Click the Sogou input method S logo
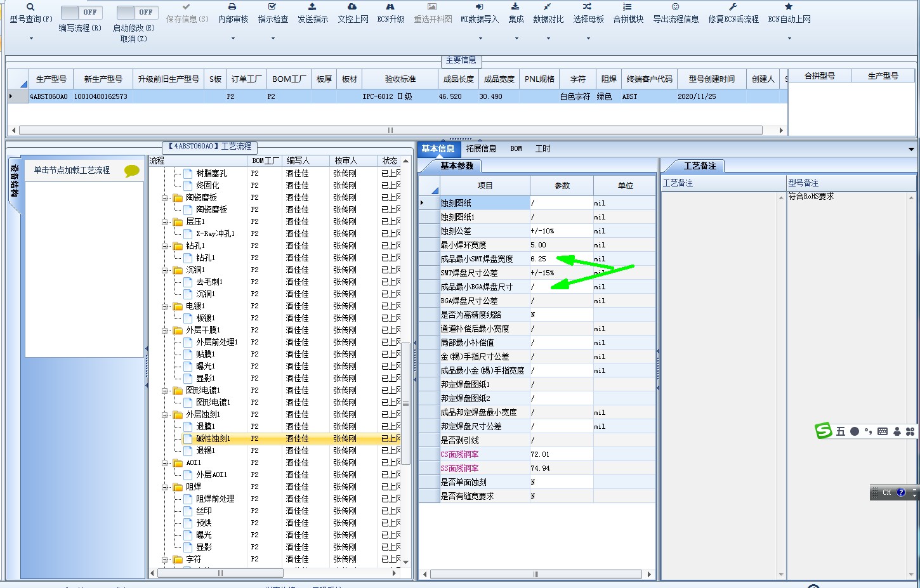Viewport: 920px width, 588px height. click(x=824, y=431)
